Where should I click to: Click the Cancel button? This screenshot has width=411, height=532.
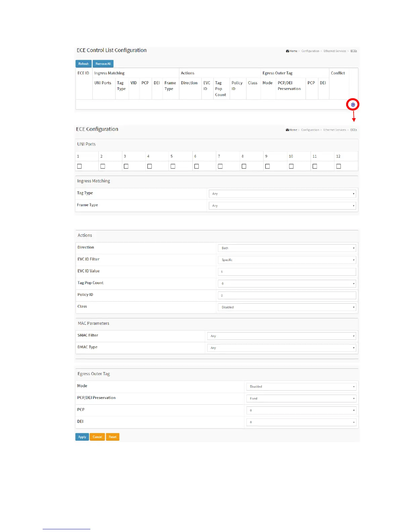click(x=97, y=437)
